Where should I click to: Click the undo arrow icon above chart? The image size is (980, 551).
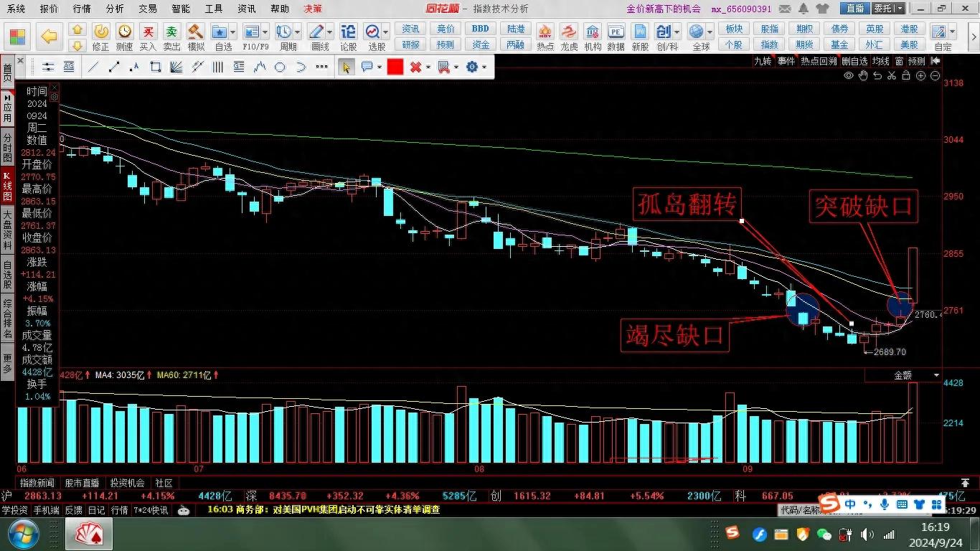click(x=877, y=75)
